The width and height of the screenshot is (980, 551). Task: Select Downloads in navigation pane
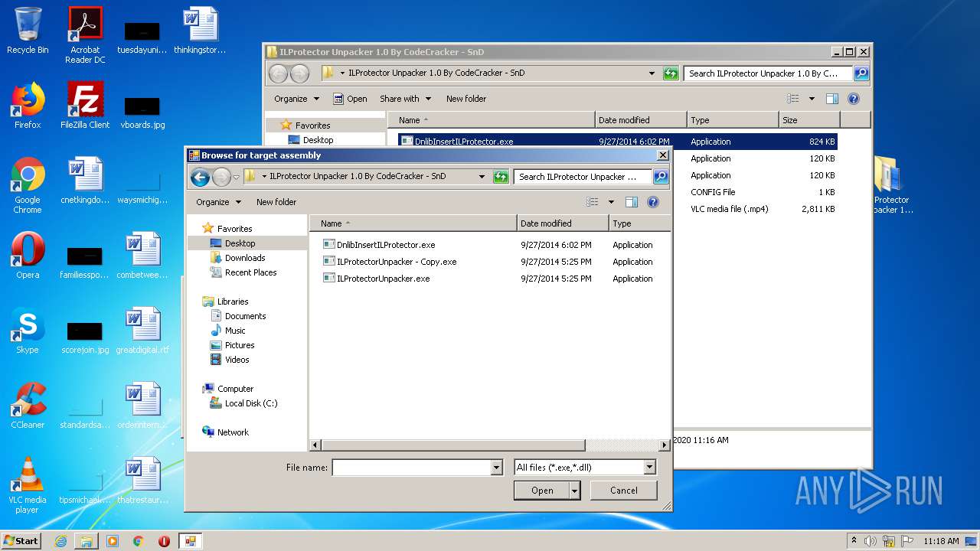[x=245, y=258]
